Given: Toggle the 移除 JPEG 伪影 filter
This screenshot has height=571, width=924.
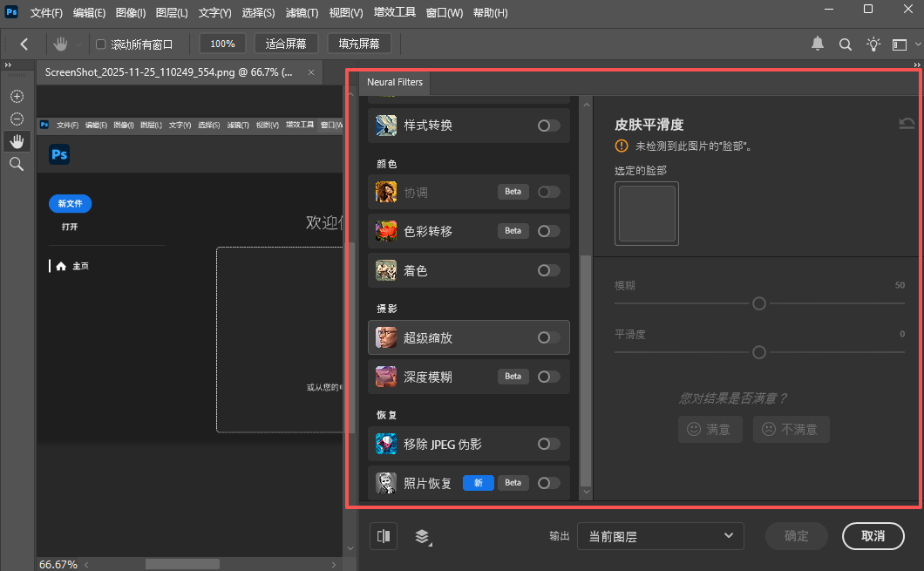Looking at the screenshot, I should (548, 445).
